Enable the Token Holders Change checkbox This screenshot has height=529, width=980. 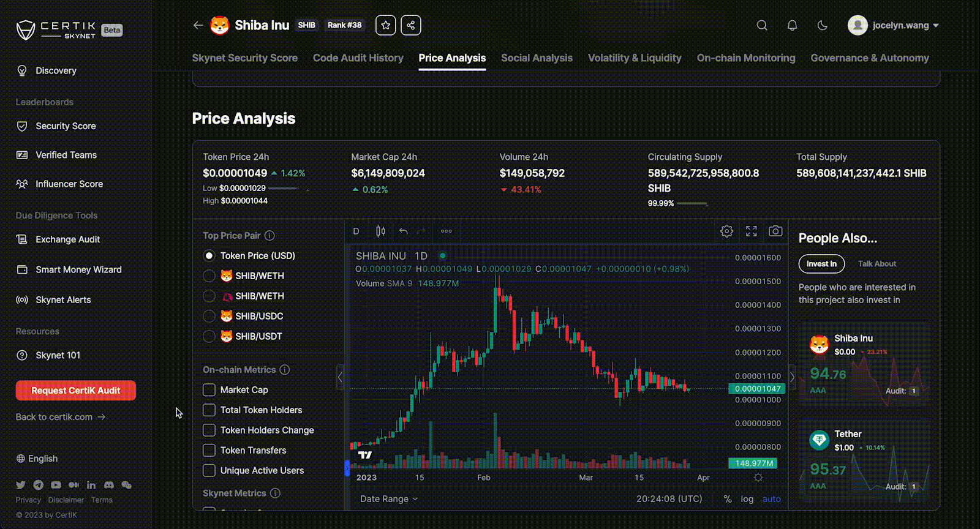coord(209,430)
